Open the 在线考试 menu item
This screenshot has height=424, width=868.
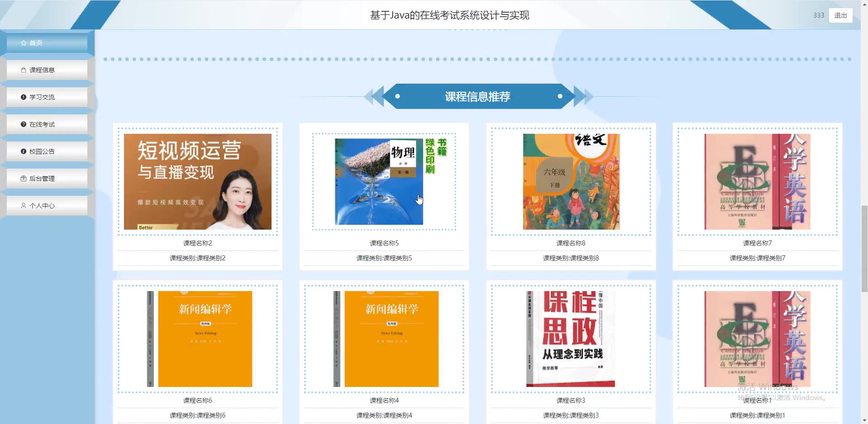(47, 124)
